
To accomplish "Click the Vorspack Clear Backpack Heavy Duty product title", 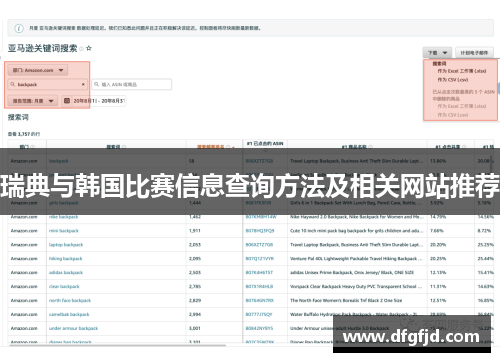I will pos(356,286).
